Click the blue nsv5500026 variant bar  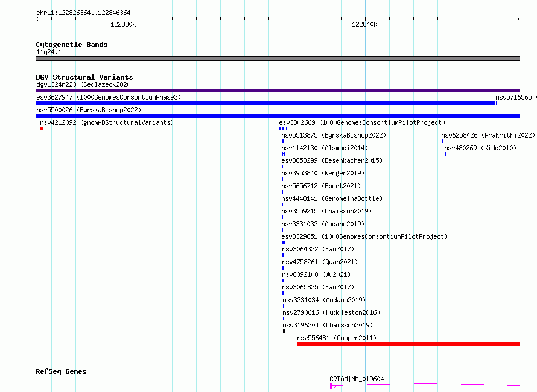(278, 116)
